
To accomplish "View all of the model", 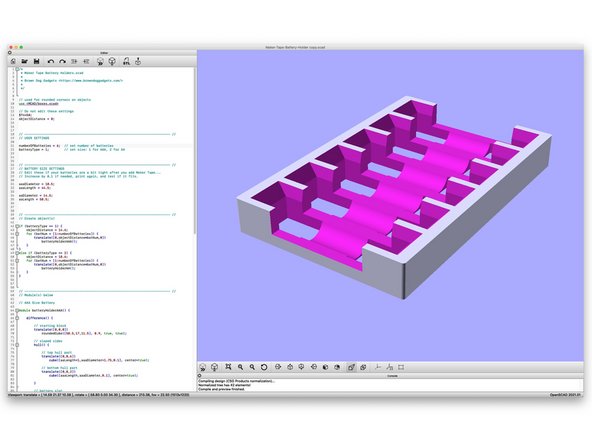I will point(228,367).
